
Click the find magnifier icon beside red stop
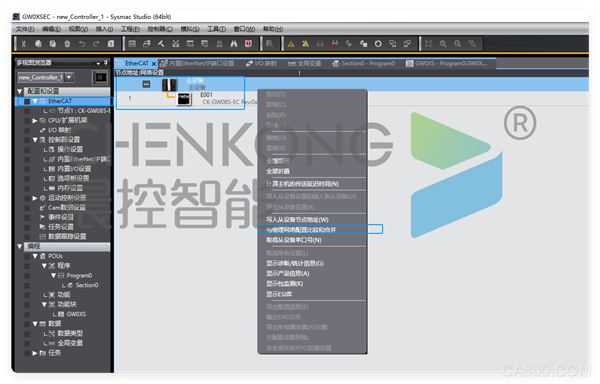coord(269,44)
